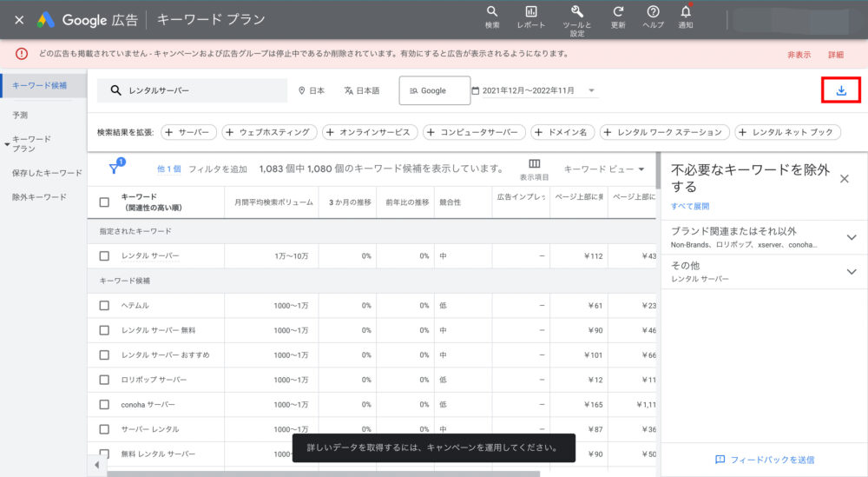Collapse the side navigation with the arrow

(x=97, y=465)
